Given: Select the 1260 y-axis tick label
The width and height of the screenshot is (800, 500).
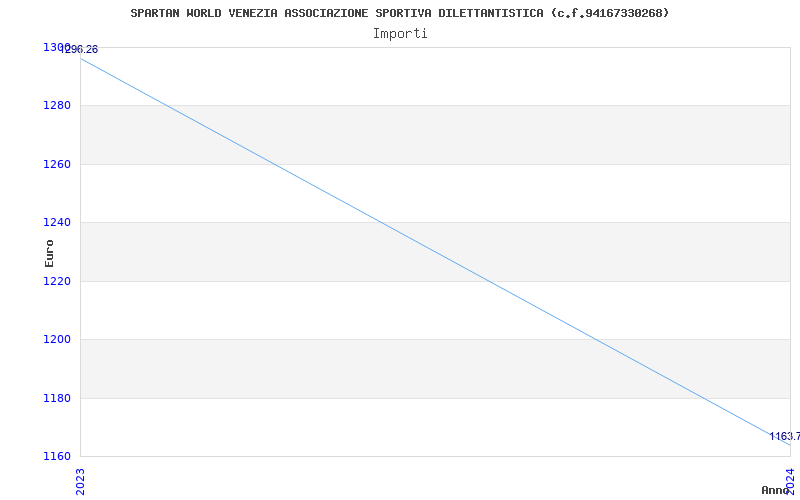Looking at the screenshot, I should [x=57, y=164].
